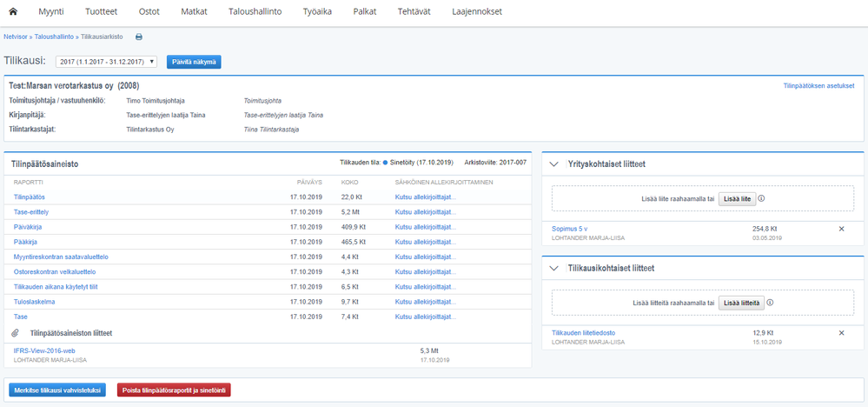Collapse the Yrityskohtaiset liitteet section
The height and width of the screenshot is (407, 868).
tap(553, 164)
